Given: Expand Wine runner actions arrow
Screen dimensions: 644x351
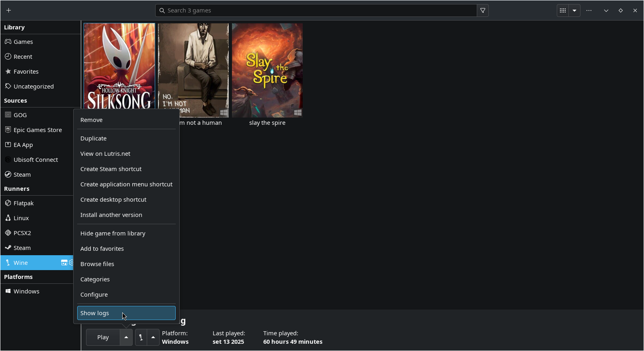Looking at the screenshot, I should pyautogui.click(x=153, y=337).
